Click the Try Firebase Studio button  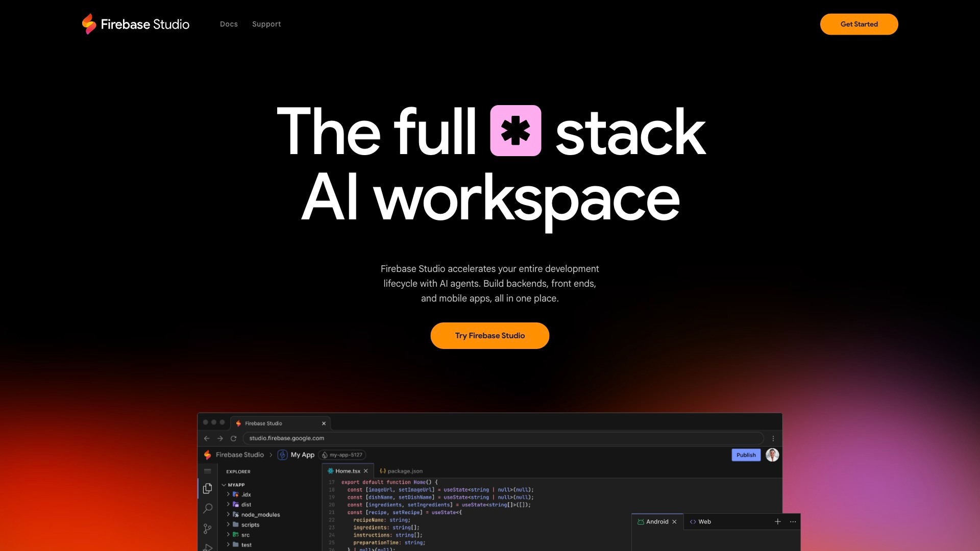click(489, 336)
